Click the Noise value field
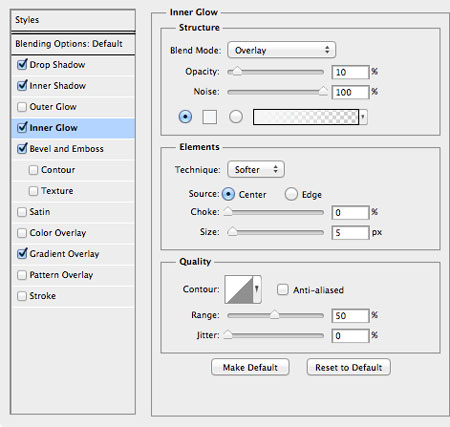The image size is (450, 427). point(351,92)
